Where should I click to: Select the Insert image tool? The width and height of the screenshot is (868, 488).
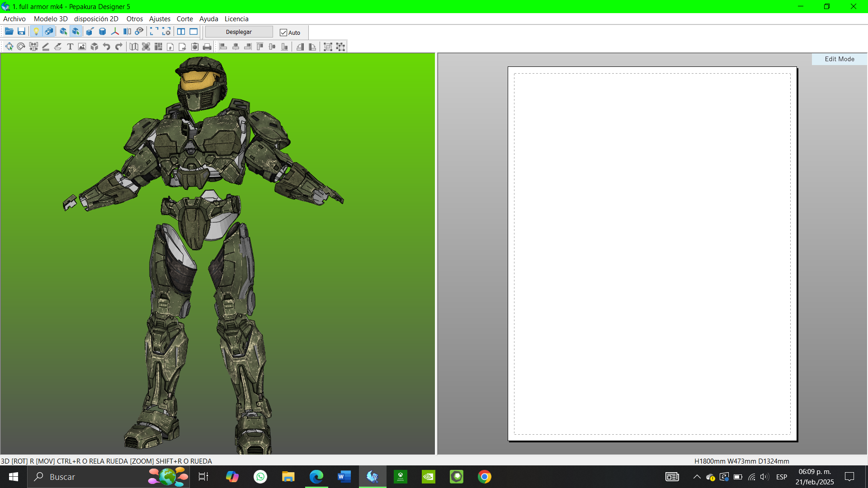tap(82, 47)
